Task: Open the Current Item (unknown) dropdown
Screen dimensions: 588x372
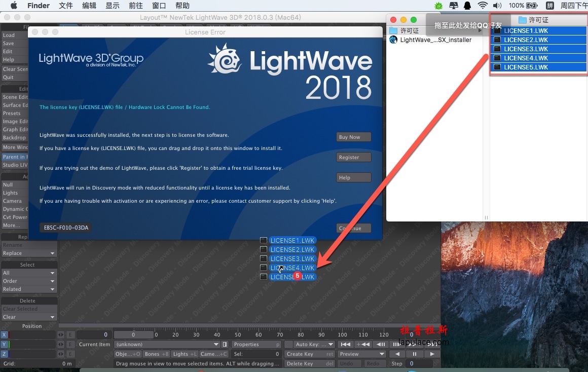Action: tap(168, 344)
